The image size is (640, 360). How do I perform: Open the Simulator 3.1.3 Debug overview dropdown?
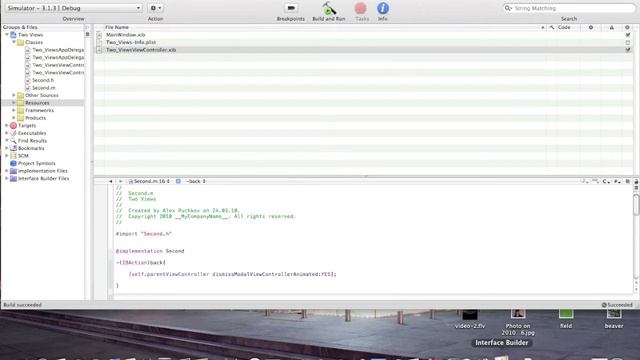point(73,8)
